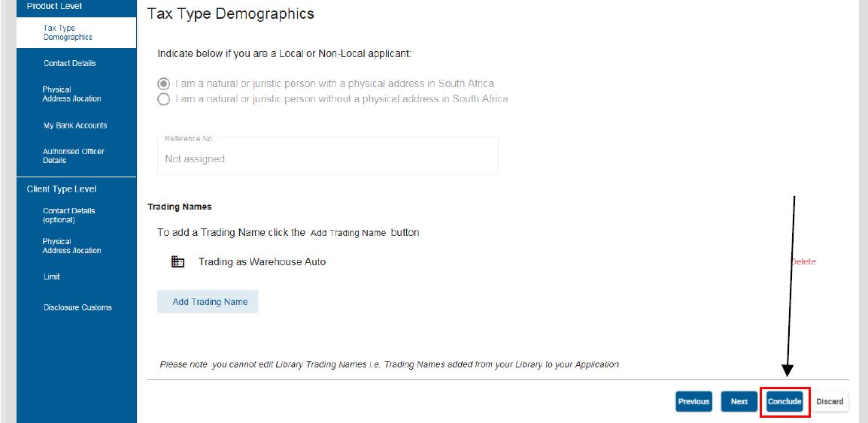The height and width of the screenshot is (423, 868).
Task: Open Client Type Level Physical Address/location
Action: coord(76,246)
